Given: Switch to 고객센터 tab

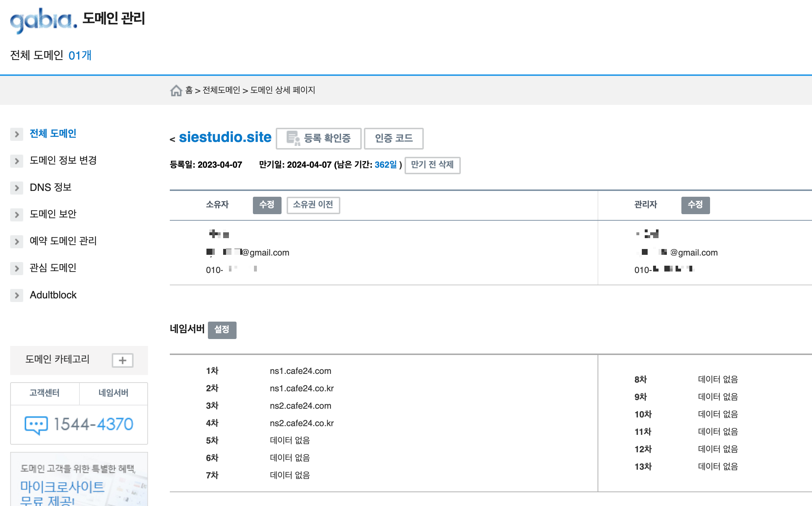Looking at the screenshot, I should point(45,393).
